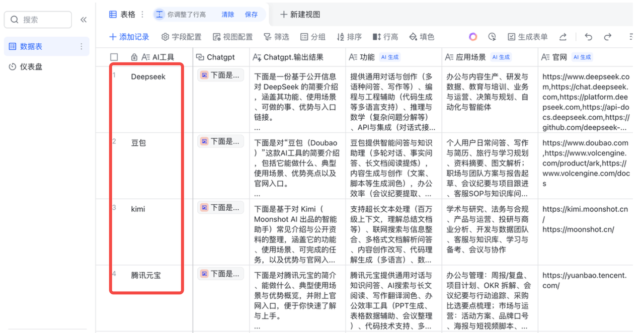Click the share arrow icon
This screenshot has height=333, width=644.
[x=563, y=37]
